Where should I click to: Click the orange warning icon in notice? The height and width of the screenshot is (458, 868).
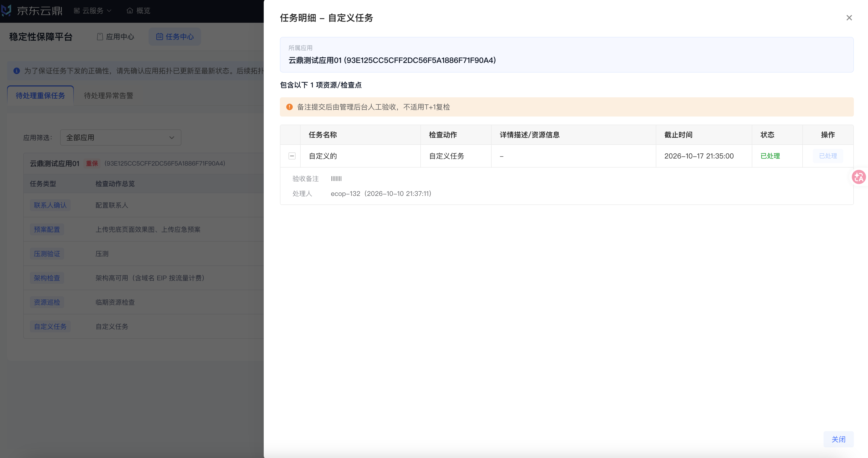[x=290, y=107]
